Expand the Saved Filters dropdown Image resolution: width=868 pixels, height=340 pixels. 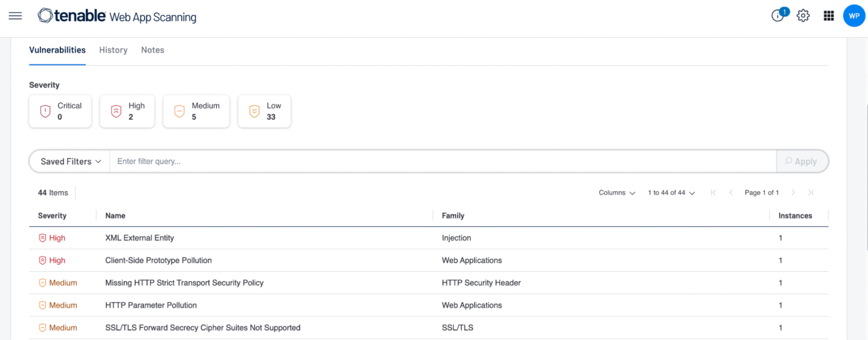click(x=70, y=162)
